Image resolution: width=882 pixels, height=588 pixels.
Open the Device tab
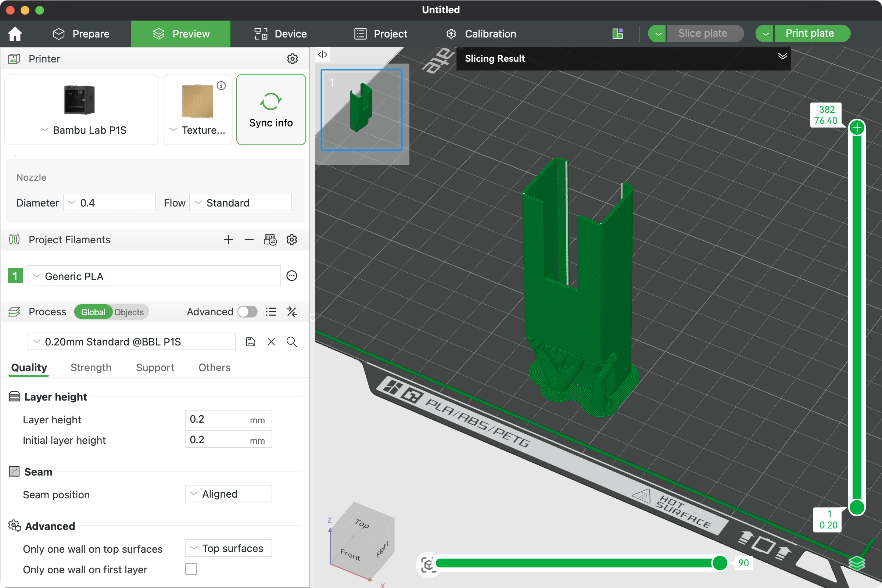coord(280,34)
